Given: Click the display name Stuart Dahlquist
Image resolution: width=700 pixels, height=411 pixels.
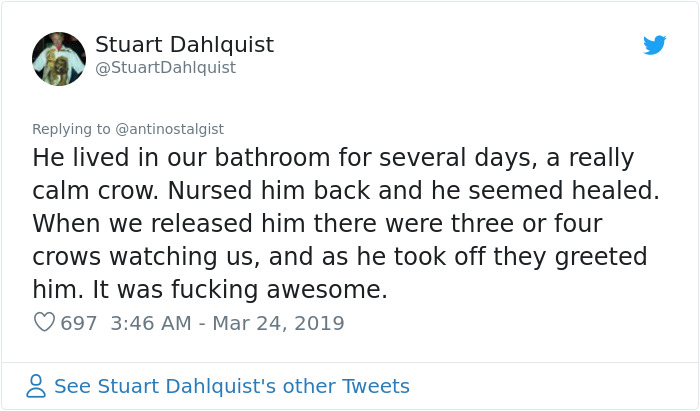Looking at the screenshot, I should click(x=184, y=45).
